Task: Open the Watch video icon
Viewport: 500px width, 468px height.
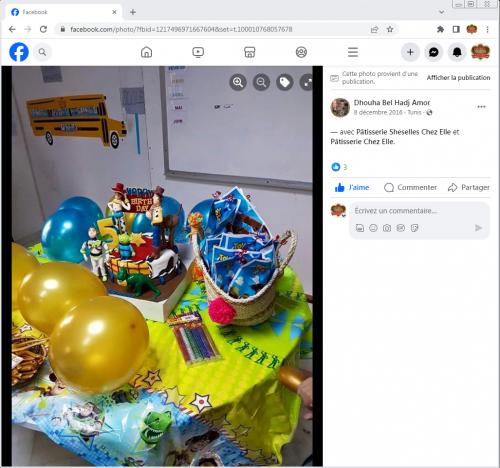Action: [x=198, y=52]
